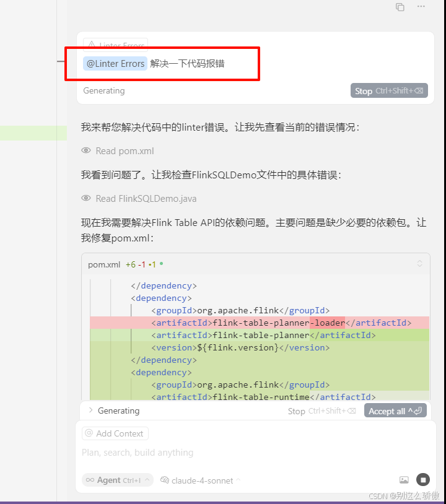
Task: Click the Generating label under the prompt
Action: pyautogui.click(x=104, y=90)
